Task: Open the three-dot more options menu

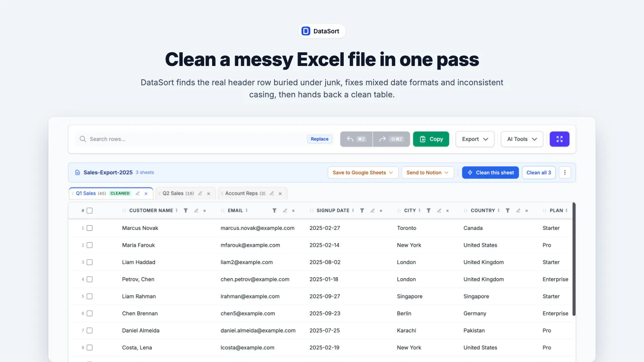Action: pos(565,173)
